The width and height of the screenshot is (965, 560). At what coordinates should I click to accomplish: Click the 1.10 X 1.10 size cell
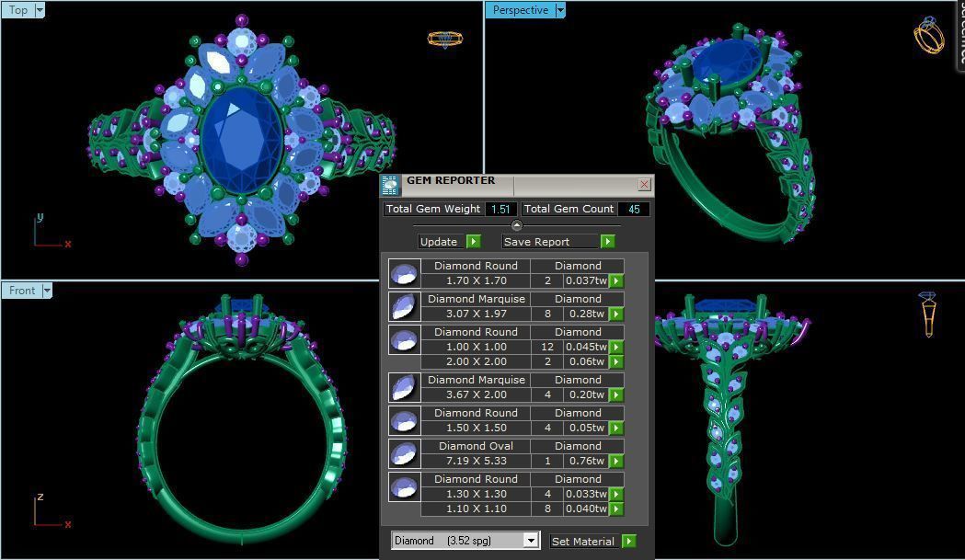click(476, 509)
